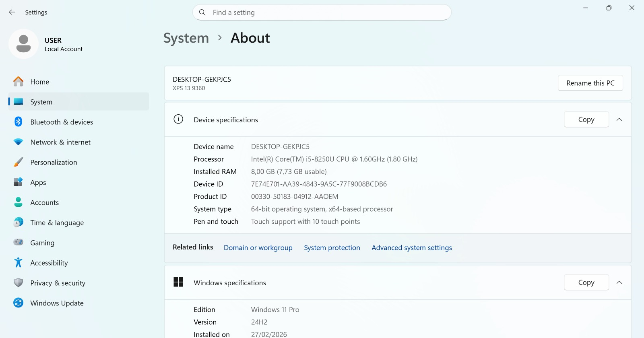Click the Find a setting search box
The width and height of the screenshot is (644, 338).
[x=322, y=12]
